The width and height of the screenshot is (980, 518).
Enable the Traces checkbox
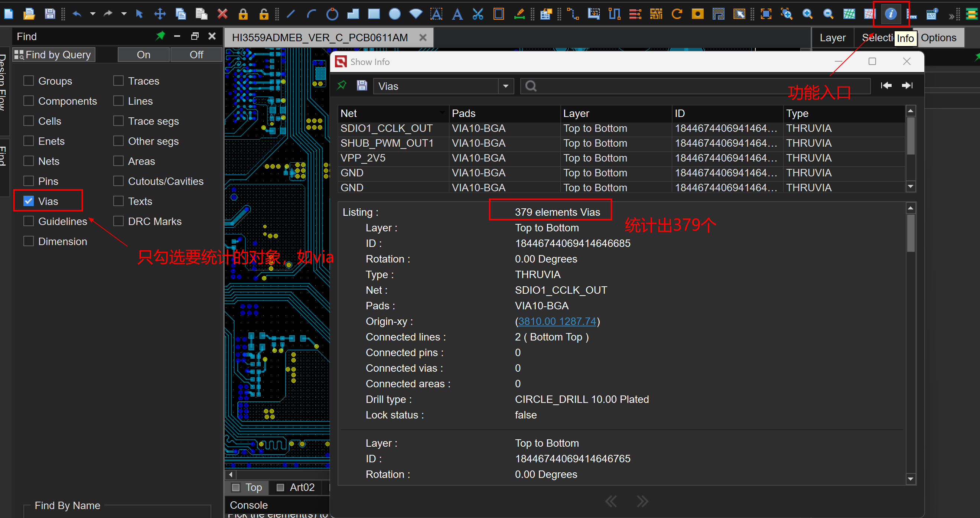[118, 81]
